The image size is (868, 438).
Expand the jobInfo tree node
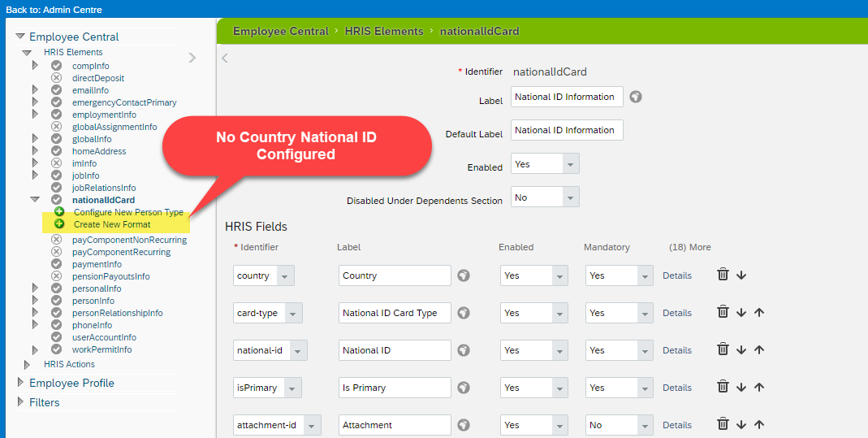point(35,176)
